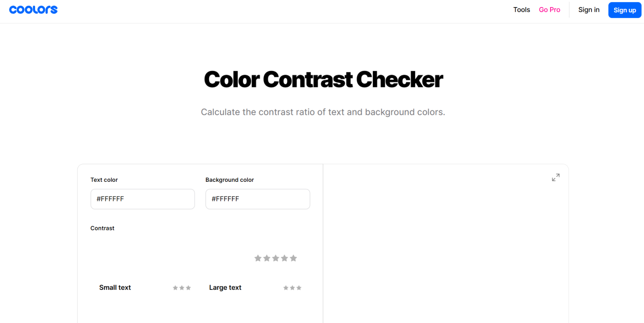Click the Large text label
Image resolution: width=644 pixels, height=323 pixels.
click(225, 288)
